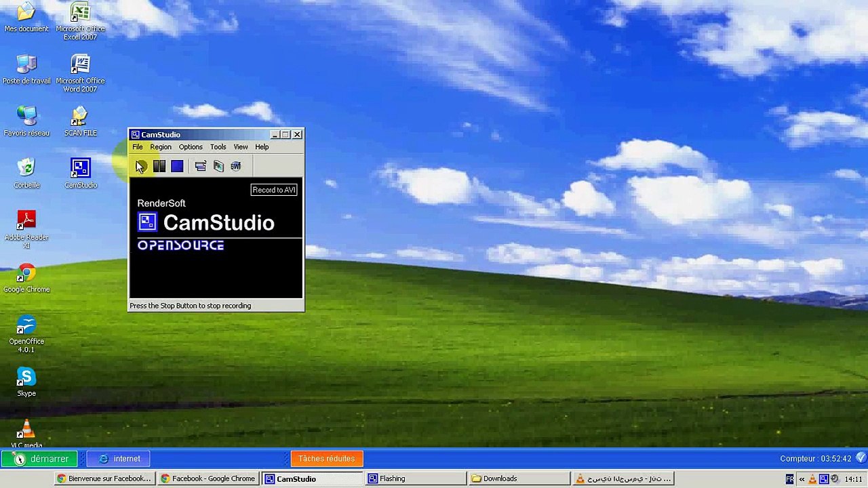Click the internet button on the blue bar
Screen dimensions: 868x488
[x=118, y=459]
